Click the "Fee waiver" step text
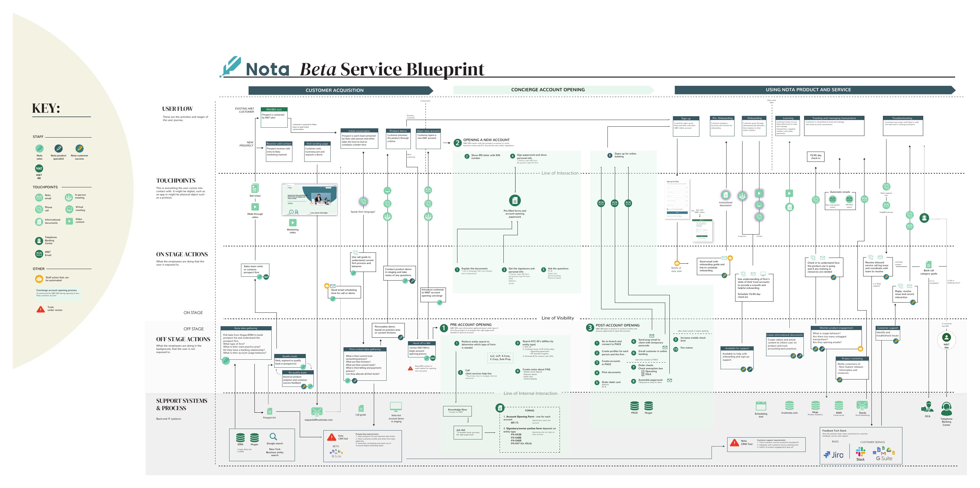980x488 pixels. (686, 348)
